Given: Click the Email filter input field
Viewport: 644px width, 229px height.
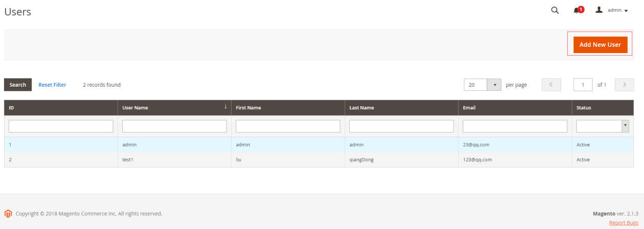Looking at the screenshot, I should pos(515,126).
